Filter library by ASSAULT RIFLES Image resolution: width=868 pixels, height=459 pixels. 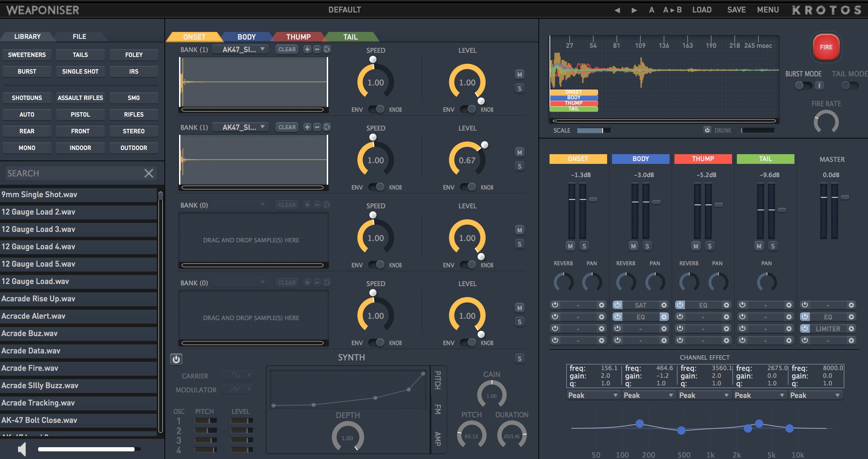point(80,98)
